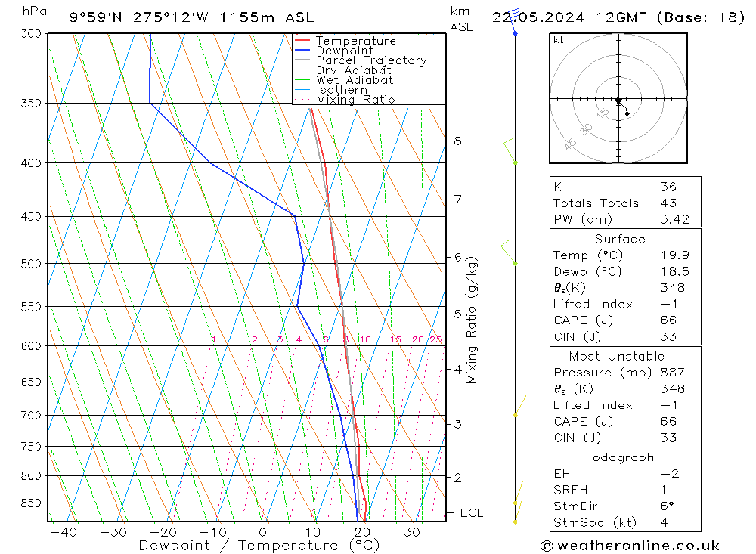
Task: Click "Lifted Index" in the Surface section
Action: (593, 305)
